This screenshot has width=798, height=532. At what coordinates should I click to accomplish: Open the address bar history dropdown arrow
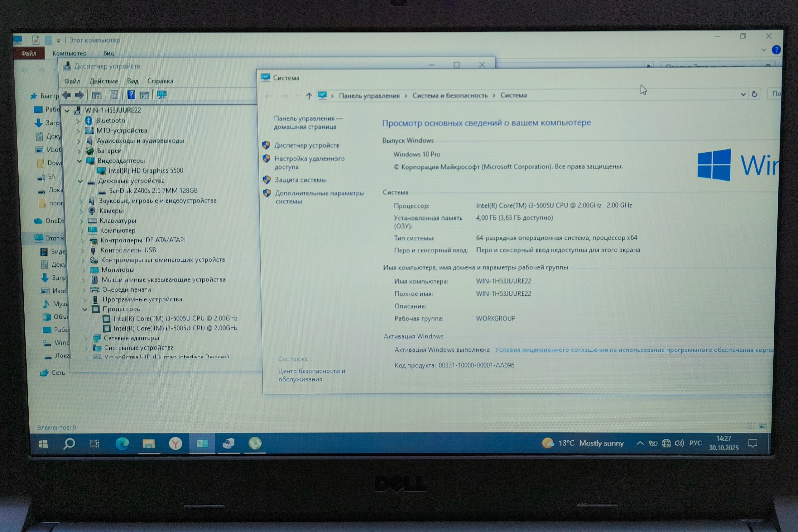click(x=743, y=95)
